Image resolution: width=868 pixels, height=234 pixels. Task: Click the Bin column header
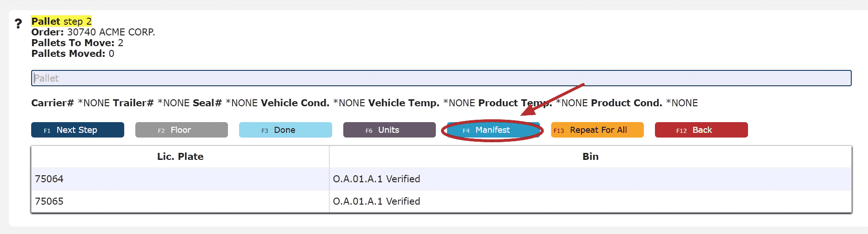590,157
